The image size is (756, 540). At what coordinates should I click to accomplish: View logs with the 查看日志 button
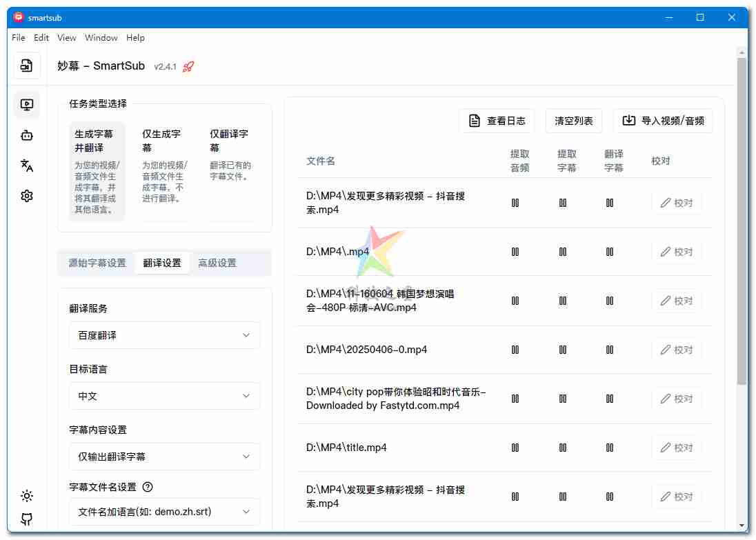[497, 121]
